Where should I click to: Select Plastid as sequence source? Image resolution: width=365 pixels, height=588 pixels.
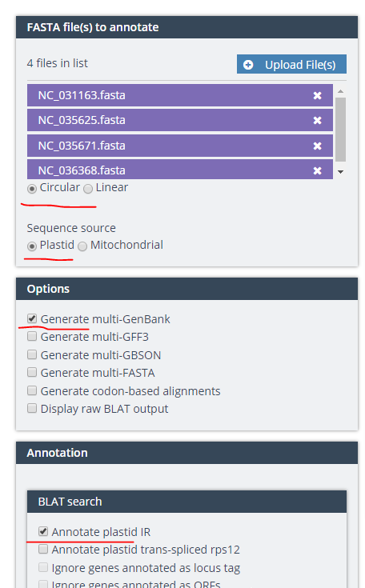click(32, 246)
